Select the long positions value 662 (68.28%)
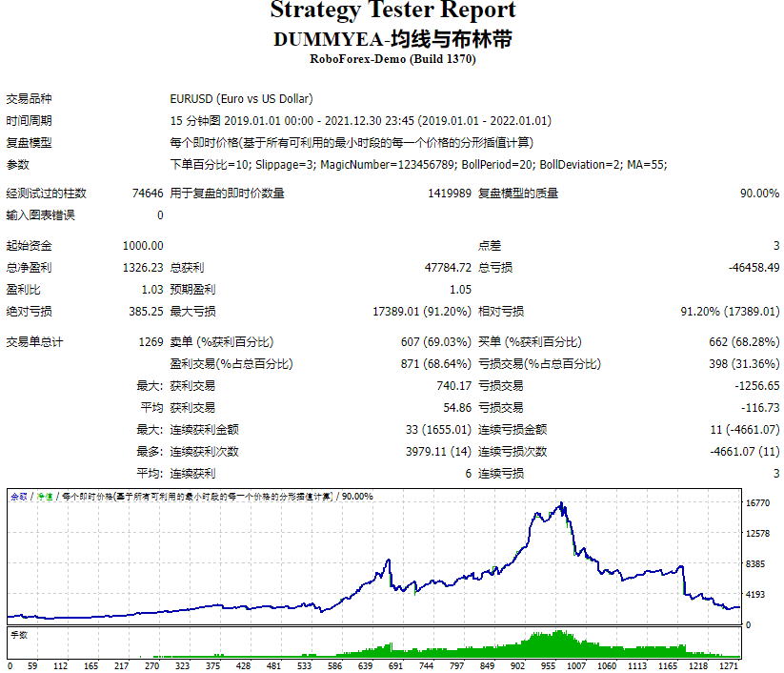The width and height of the screenshot is (784, 673). tap(744, 342)
